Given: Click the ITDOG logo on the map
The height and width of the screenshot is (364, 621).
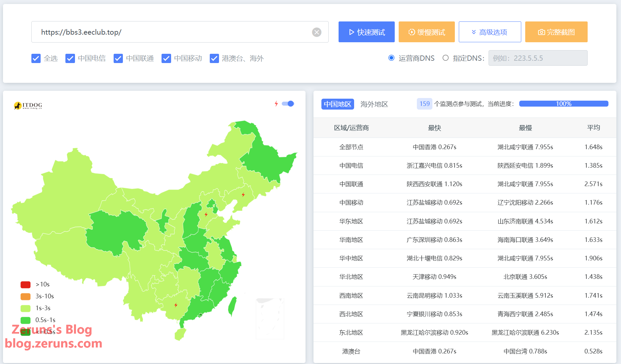Looking at the screenshot, I should coord(28,105).
